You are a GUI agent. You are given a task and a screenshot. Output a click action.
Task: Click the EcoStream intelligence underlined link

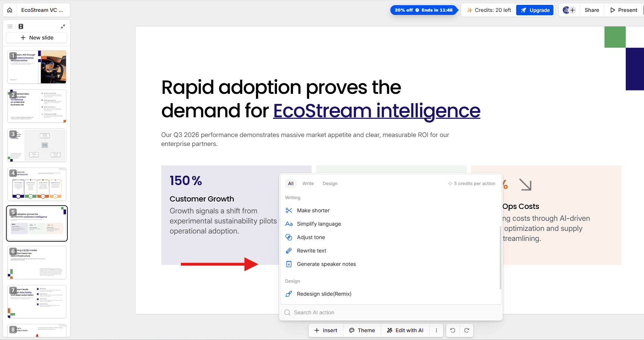tap(377, 111)
